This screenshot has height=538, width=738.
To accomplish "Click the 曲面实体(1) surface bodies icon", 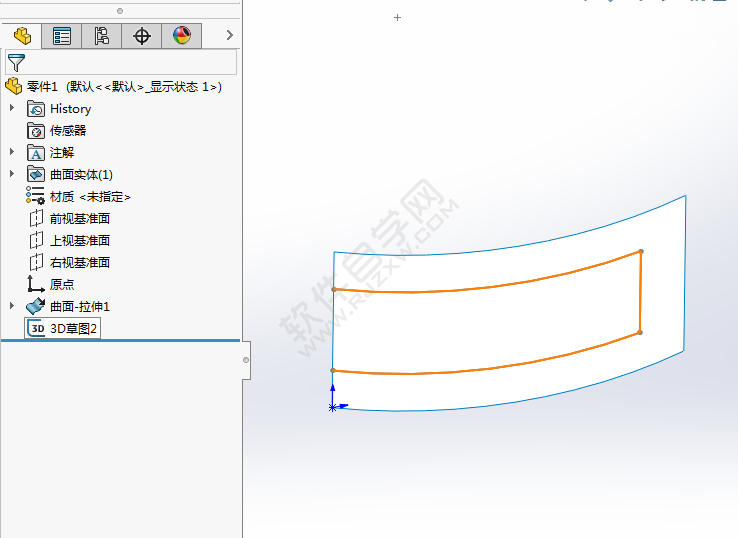I will [x=36, y=175].
